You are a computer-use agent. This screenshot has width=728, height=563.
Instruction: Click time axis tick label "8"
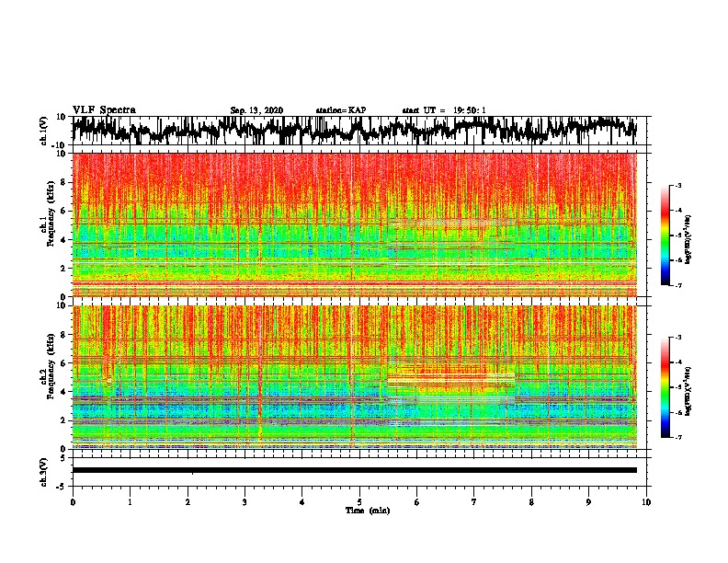[531, 502]
